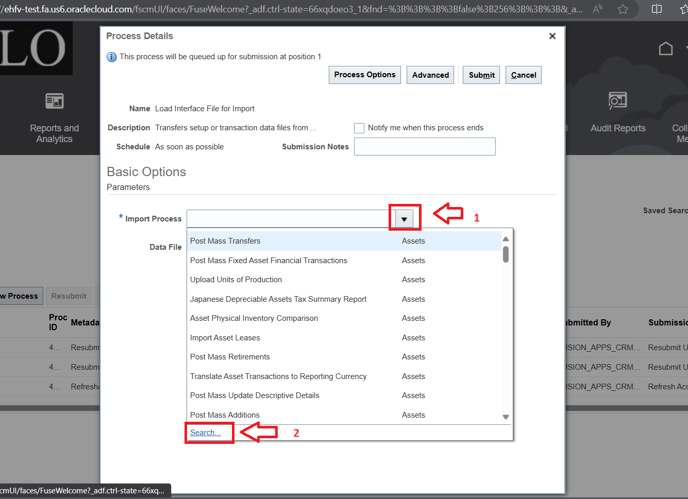Close Process Details dialog with X
The image size is (688, 499).
[552, 36]
